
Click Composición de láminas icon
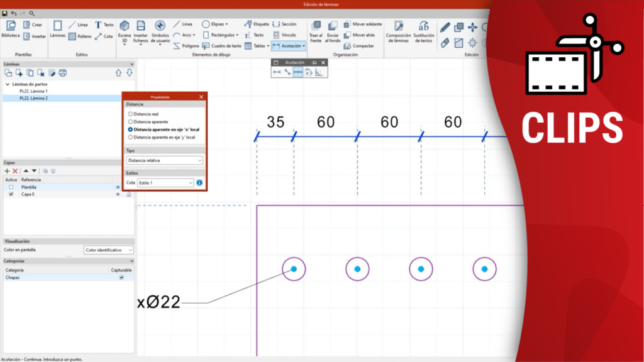[398, 30]
